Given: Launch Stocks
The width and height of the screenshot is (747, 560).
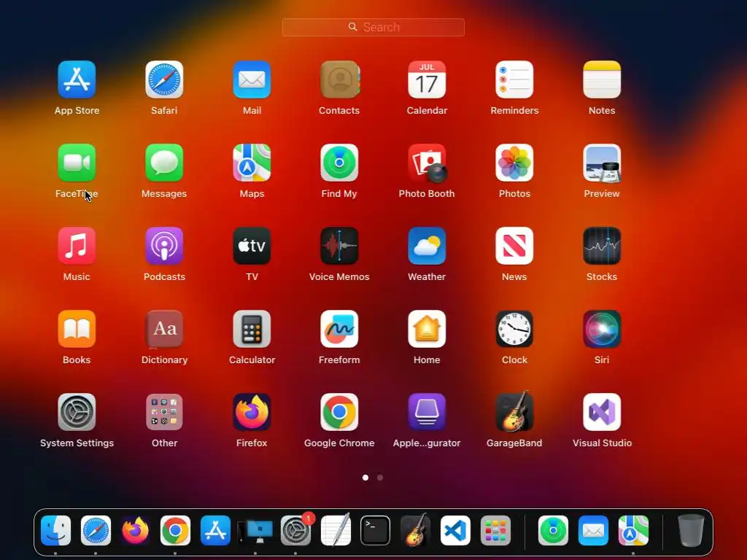Looking at the screenshot, I should pos(602,246).
